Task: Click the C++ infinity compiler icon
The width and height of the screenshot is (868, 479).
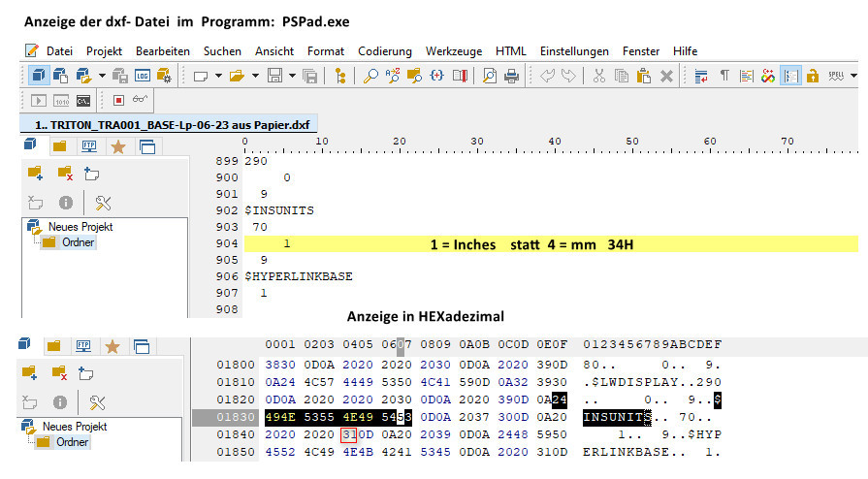Action: point(768,76)
